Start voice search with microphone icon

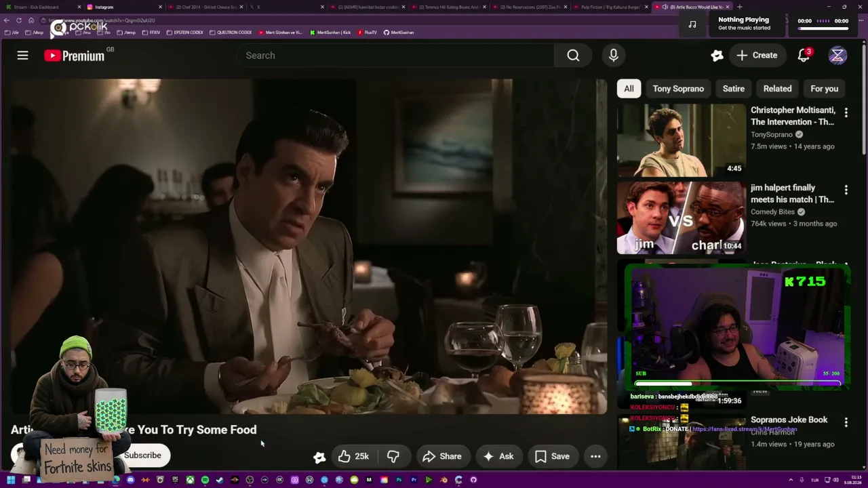click(x=614, y=56)
